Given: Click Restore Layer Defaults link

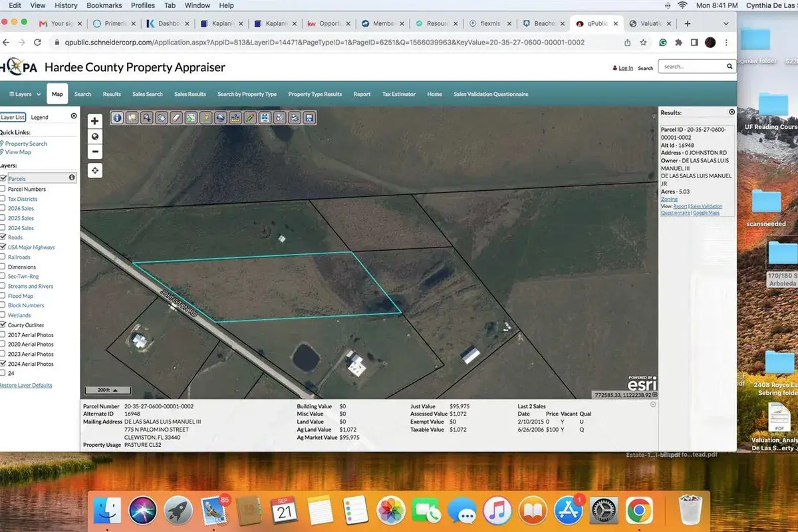Looking at the screenshot, I should point(25,385).
